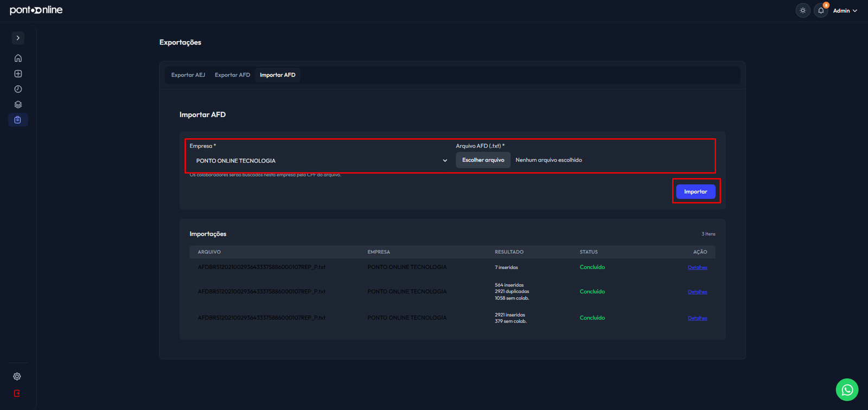Click the '3 itens' count label

pyautogui.click(x=708, y=234)
